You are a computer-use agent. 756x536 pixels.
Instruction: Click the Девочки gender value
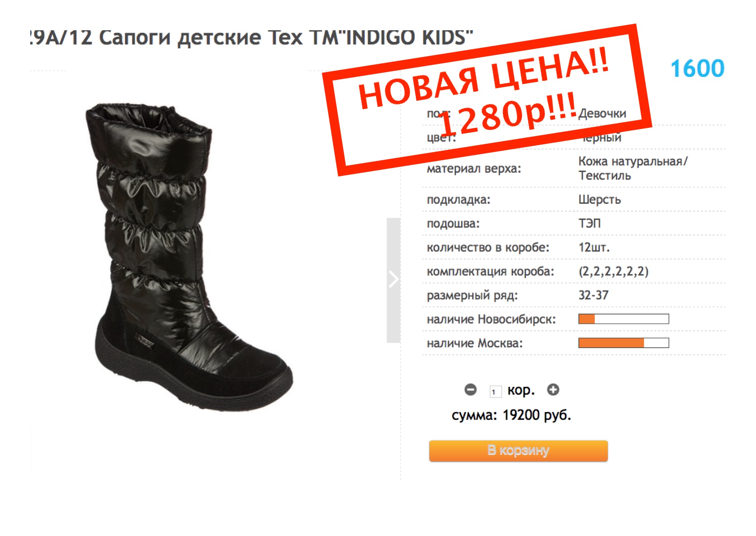pyautogui.click(x=603, y=114)
